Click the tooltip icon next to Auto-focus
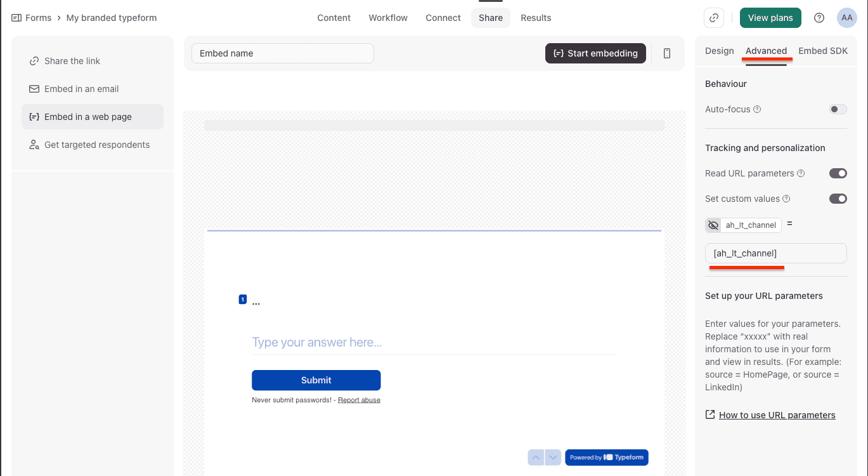Image resolution: width=868 pixels, height=476 pixels. pos(757,109)
